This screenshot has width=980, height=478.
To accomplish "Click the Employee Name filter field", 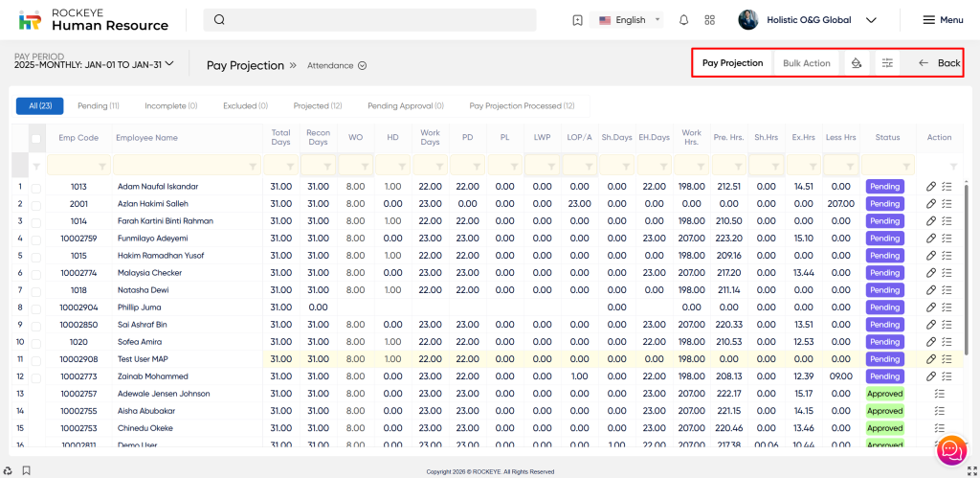I will tap(186, 166).
